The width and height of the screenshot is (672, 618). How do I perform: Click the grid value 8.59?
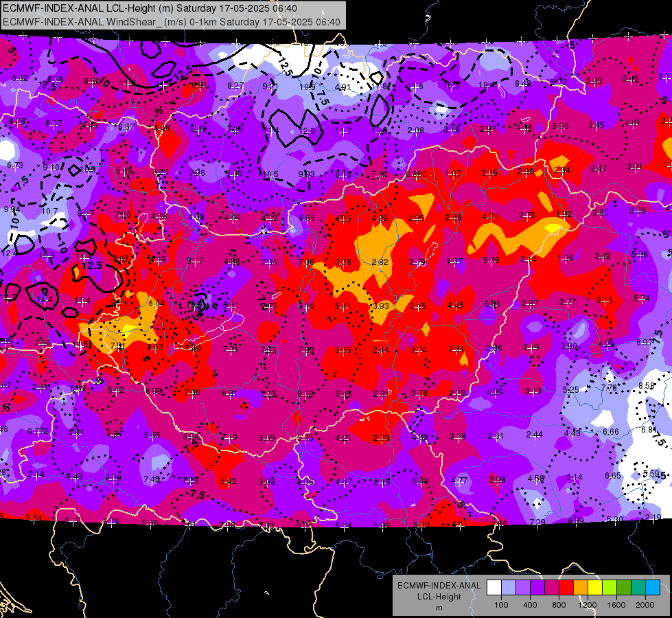coord(576,520)
